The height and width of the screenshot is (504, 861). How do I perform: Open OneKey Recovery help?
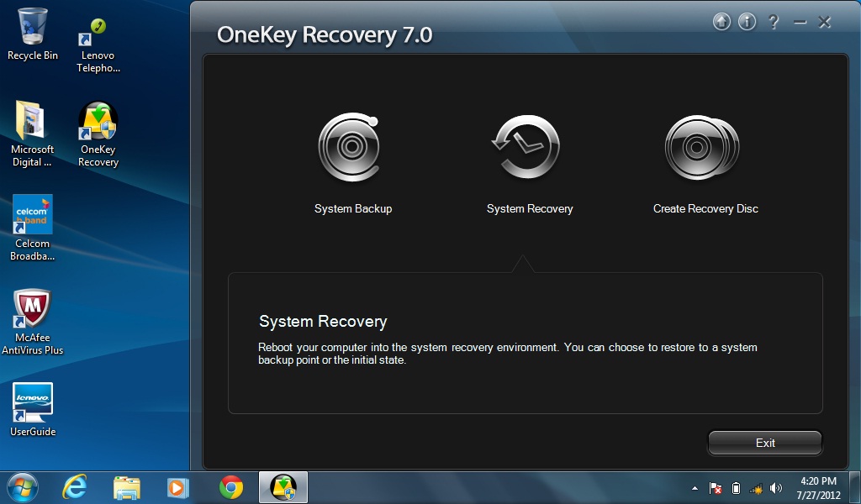(x=773, y=22)
